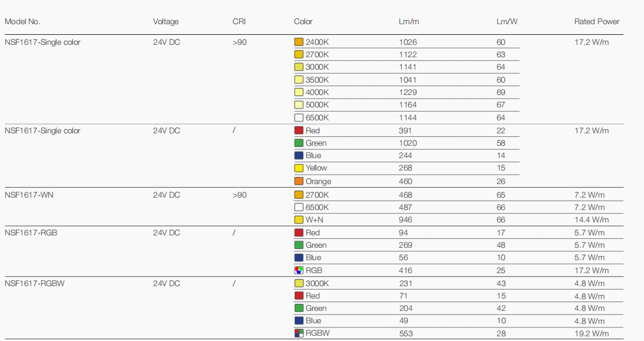Image resolution: width=644 pixels, height=341 pixels.
Task: Click the multicolor RGB icon
Action: coord(299,270)
